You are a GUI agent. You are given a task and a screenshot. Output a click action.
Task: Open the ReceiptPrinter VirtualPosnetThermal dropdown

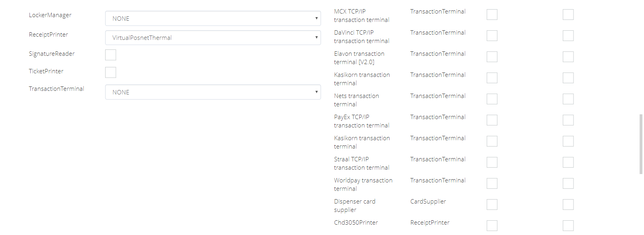coord(213,38)
